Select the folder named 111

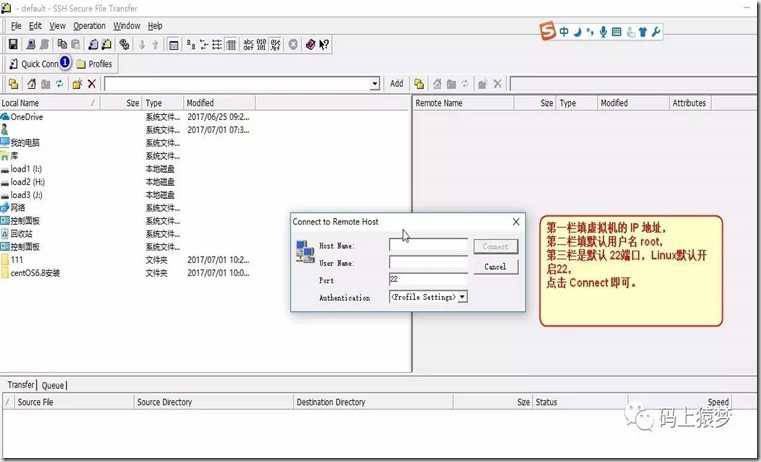[x=12, y=260]
